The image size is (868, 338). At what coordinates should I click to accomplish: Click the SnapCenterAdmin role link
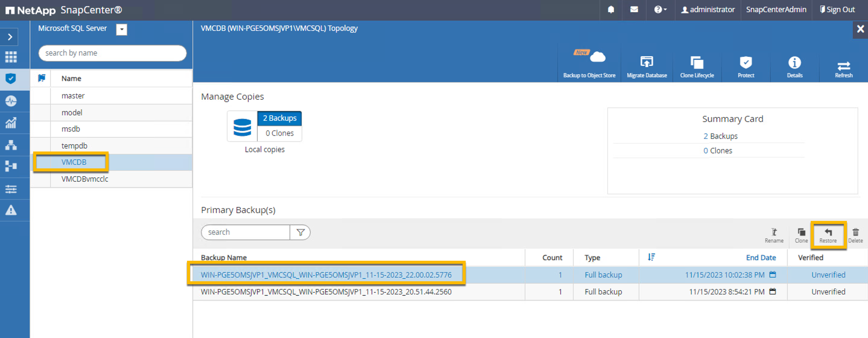click(x=776, y=10)
